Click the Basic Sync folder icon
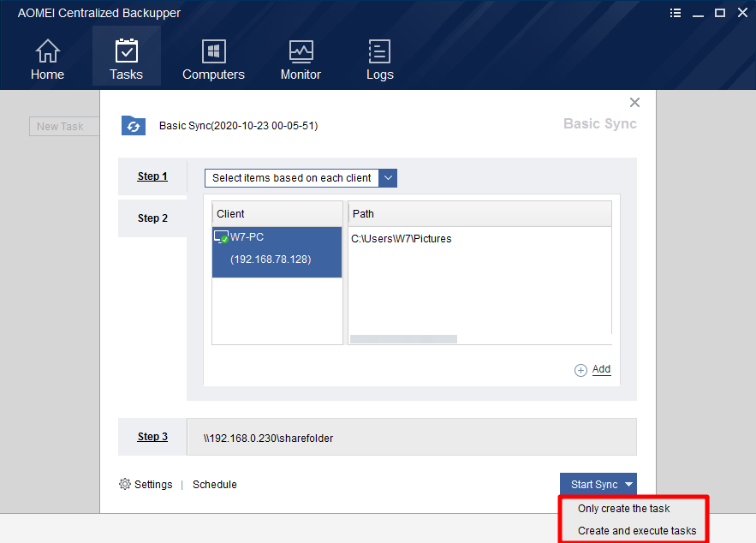This screenshot has height=543, width=756. click(133, 125)
